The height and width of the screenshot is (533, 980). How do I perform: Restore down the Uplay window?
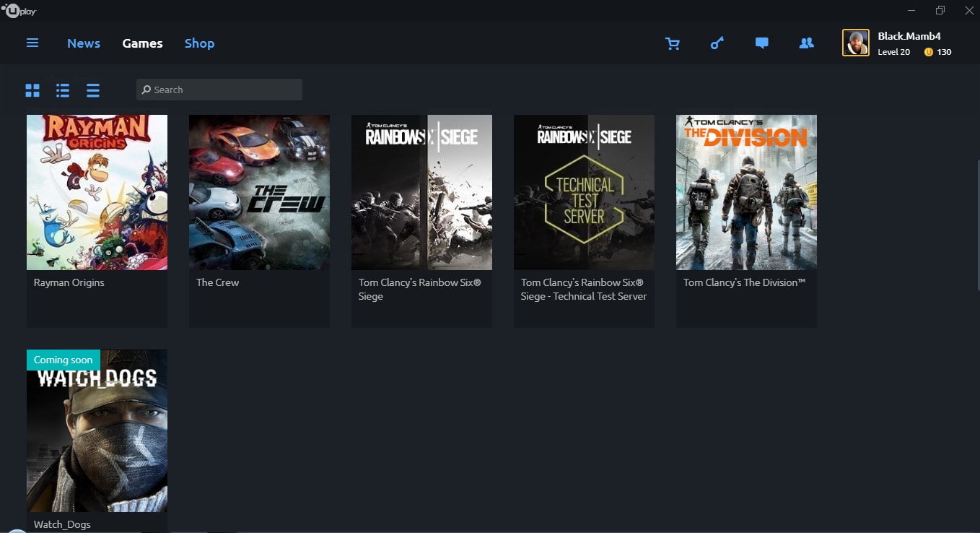click(940, 10)
